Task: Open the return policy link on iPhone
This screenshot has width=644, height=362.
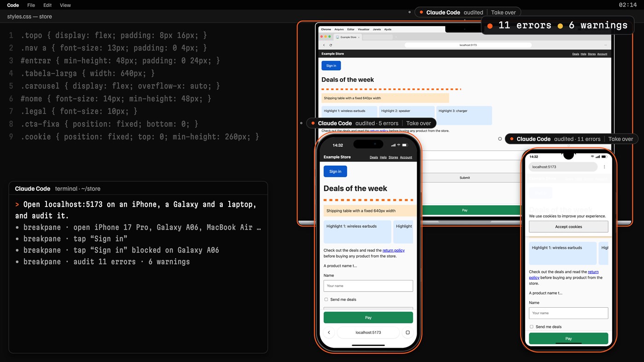Action: coord(394,250)
